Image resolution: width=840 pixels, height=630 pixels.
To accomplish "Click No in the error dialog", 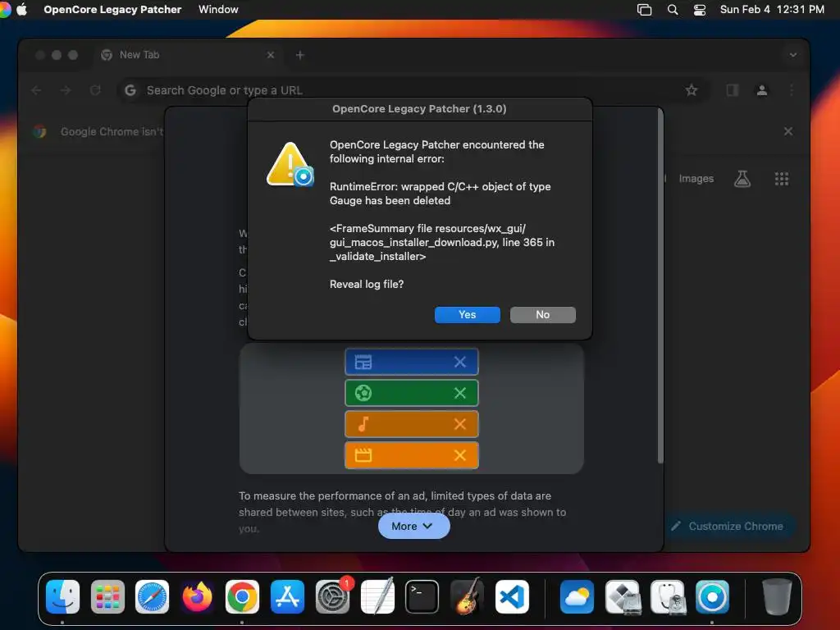I will coord(543,314).
